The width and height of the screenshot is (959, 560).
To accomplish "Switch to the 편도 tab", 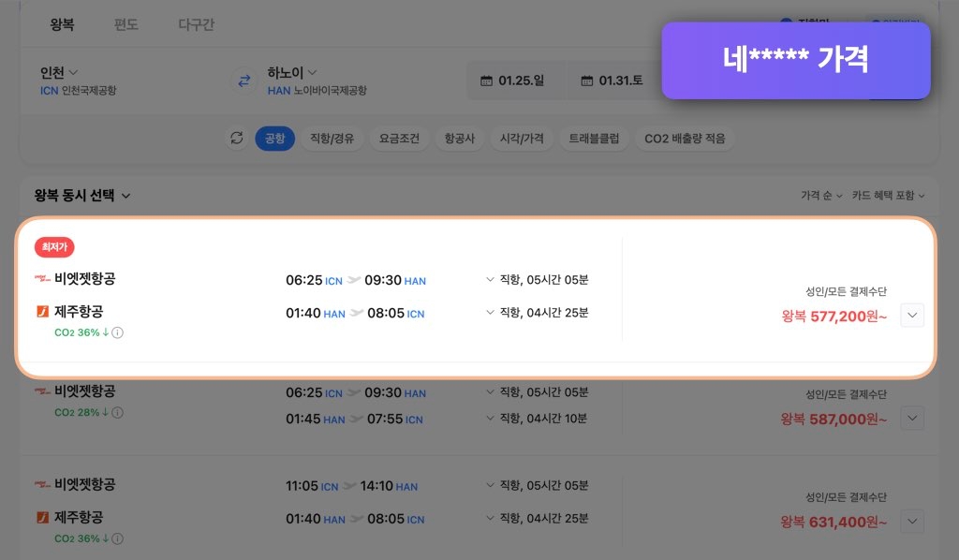I will click(x=126, y=25).
